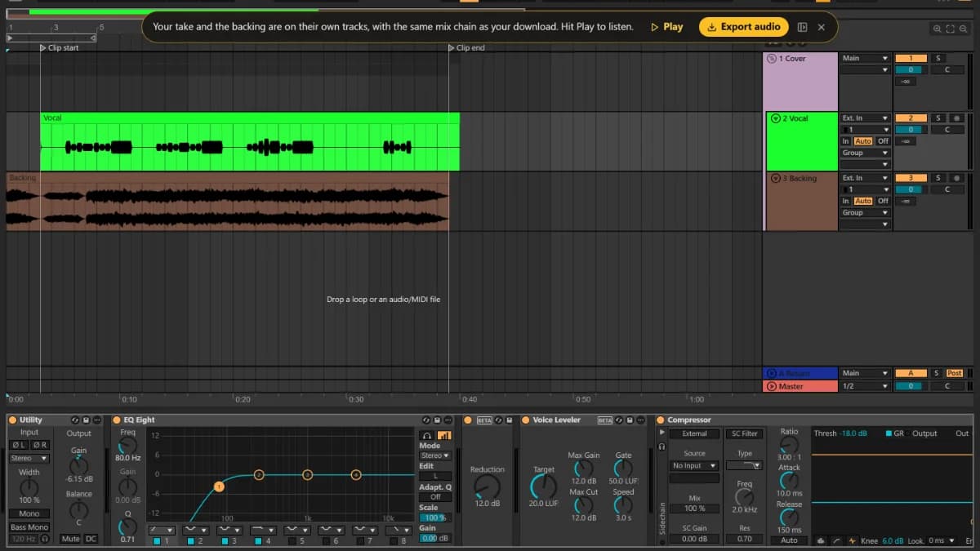Set Vocal monitor to Auto
980x551 pixels.
coord(863,141)
